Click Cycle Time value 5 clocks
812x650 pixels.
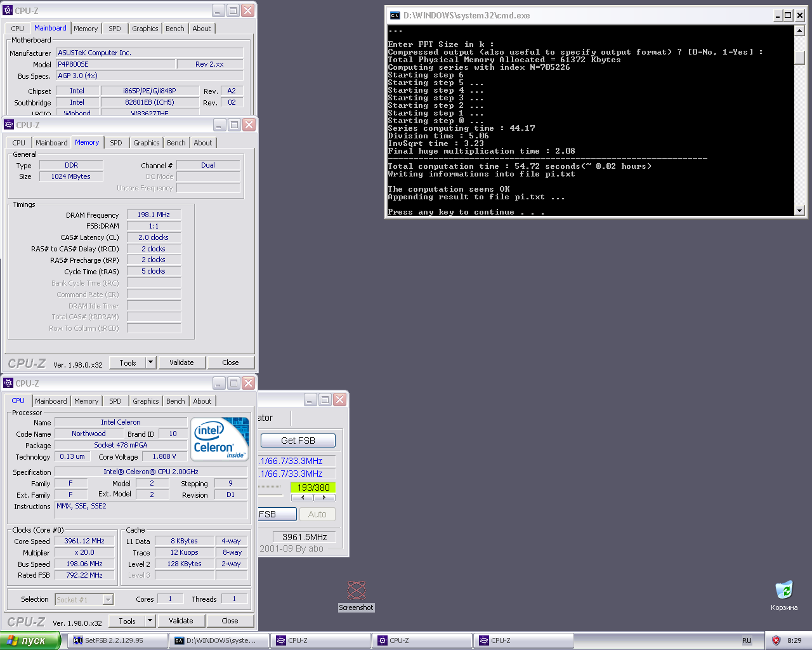click(154, 271)
